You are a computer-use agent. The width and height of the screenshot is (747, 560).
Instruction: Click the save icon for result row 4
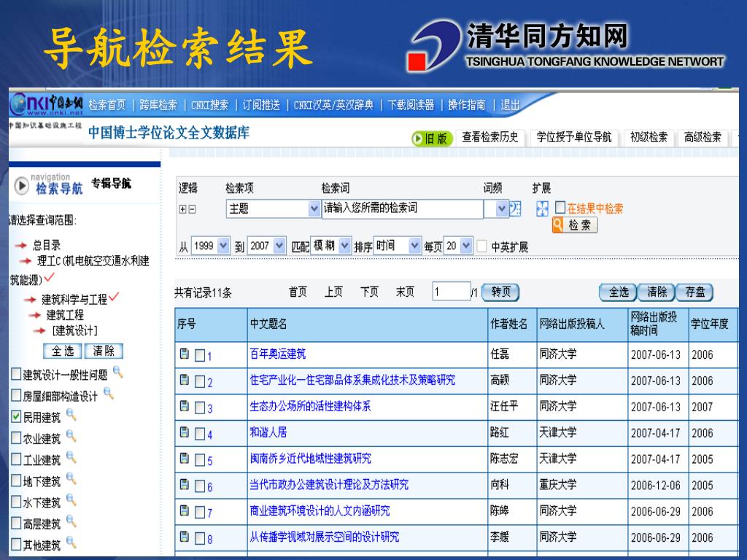[x=185, y=432]
